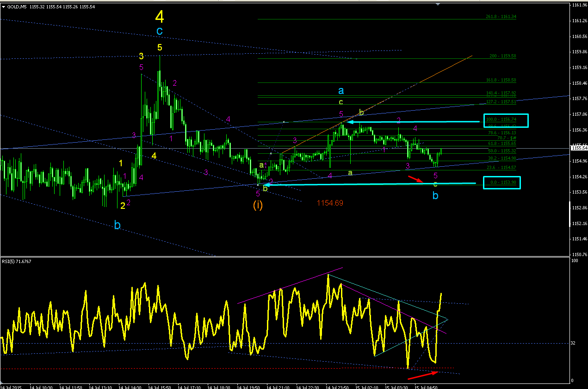Click price axis value 1154.96
The height and width of the screenshot is (389, 588).
(x=579, y=161)
